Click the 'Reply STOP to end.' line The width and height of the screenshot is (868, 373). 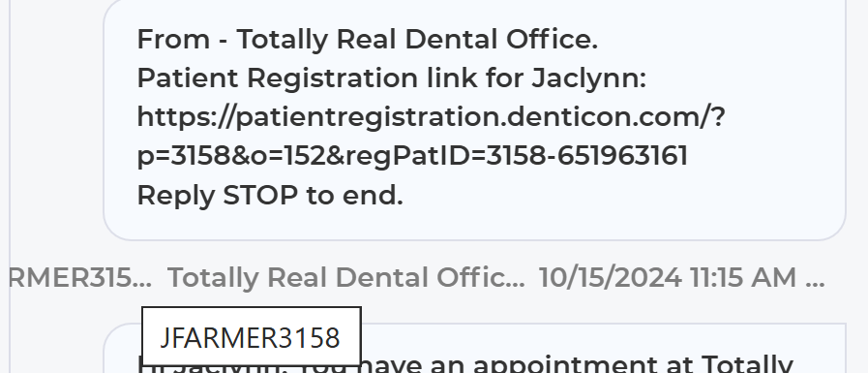tap(270, 196)
